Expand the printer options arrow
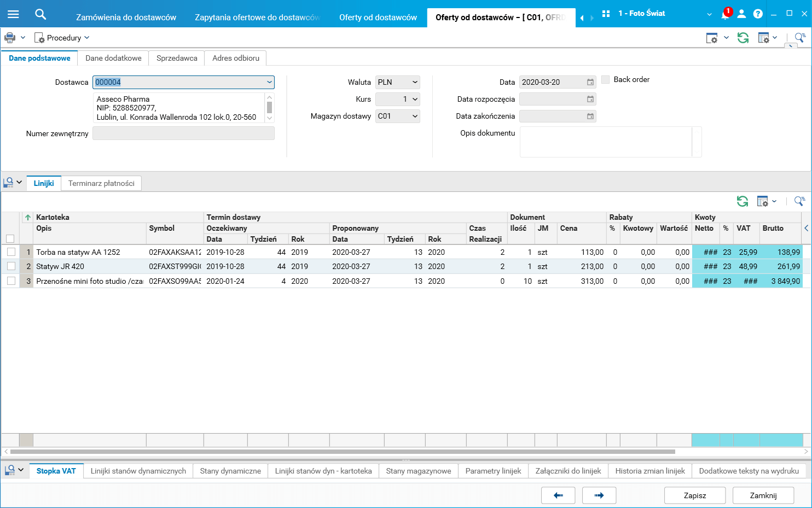 tap(23, 38)
